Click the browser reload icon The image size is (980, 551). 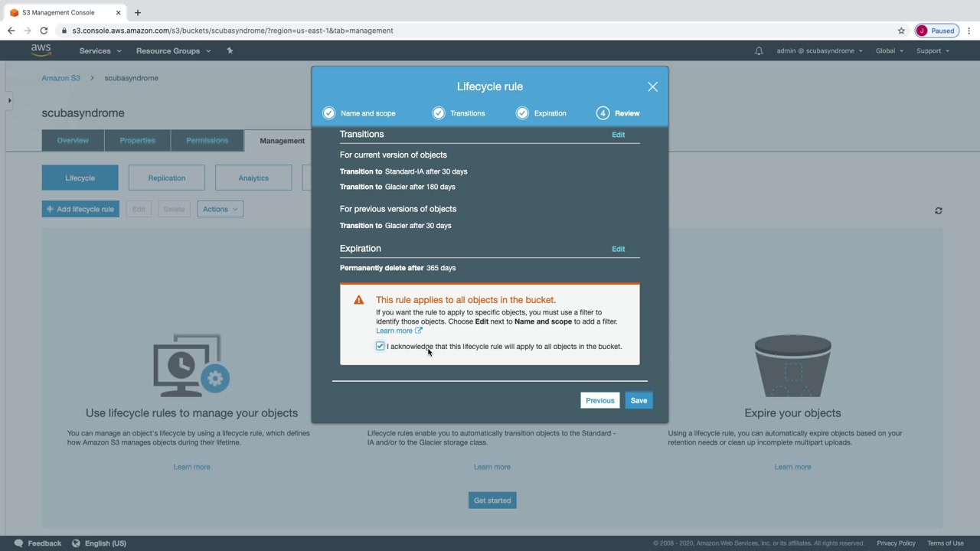click(44, 31)
